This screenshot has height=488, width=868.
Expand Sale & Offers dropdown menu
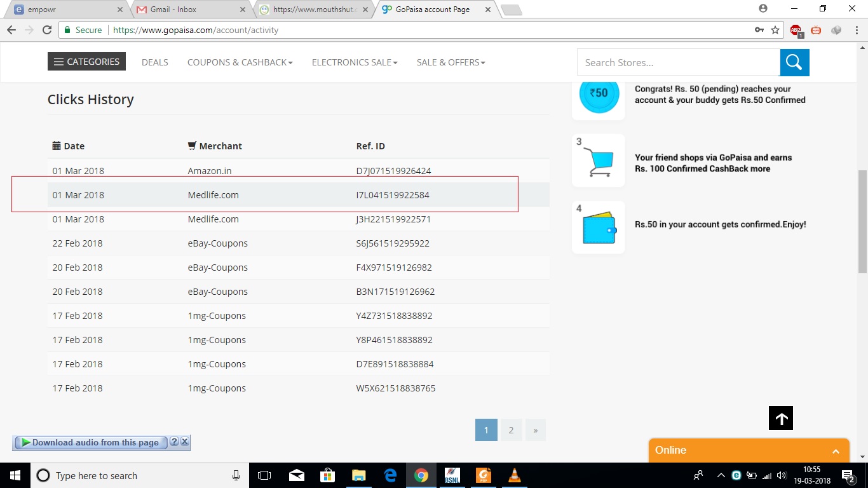[451, 62]
